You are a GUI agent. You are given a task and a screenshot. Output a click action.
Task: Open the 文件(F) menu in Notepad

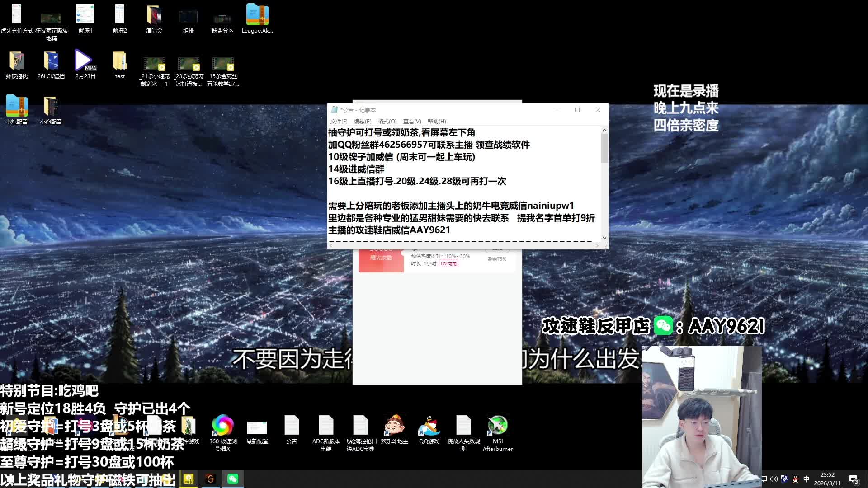coord(339,122)
